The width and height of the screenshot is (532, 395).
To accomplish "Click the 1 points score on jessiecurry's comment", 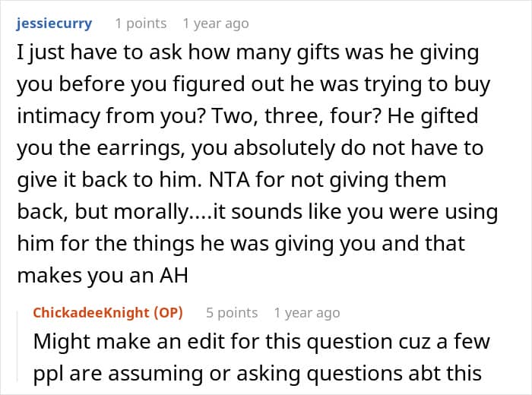I will (x=141, y=24).
